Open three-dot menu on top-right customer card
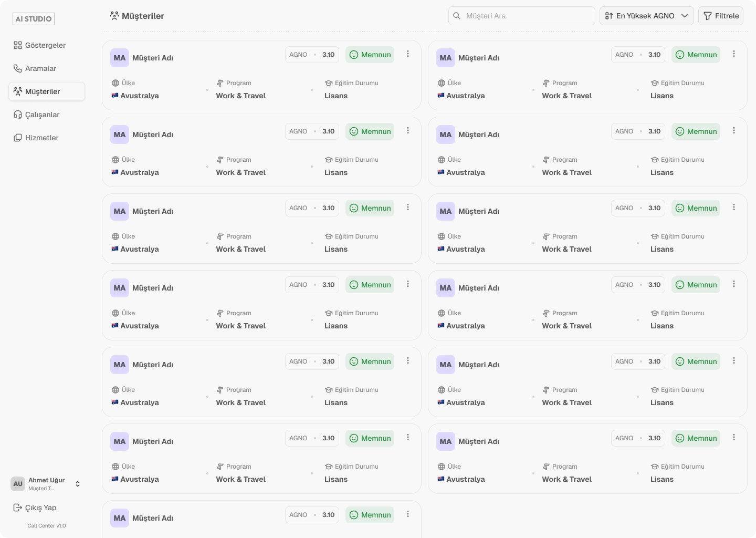The height and width of the screenshot is (538, 756). pos(734,54)
